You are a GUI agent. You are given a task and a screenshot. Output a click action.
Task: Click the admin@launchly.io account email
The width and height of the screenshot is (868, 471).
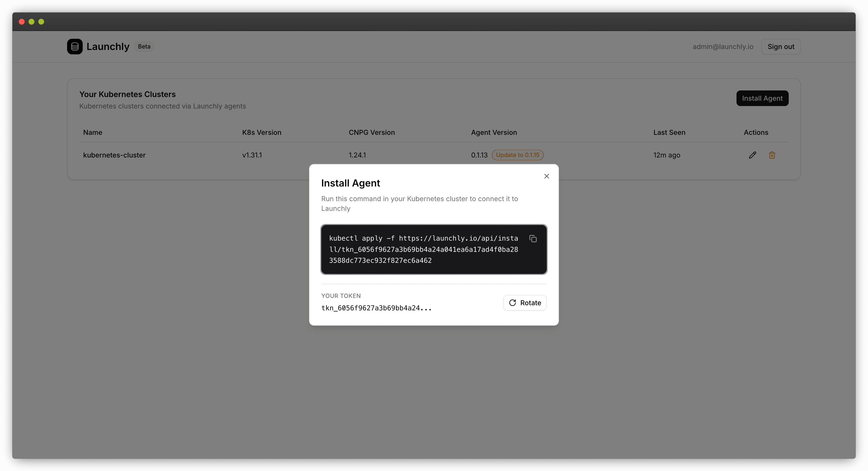click(x=722, y=47)
